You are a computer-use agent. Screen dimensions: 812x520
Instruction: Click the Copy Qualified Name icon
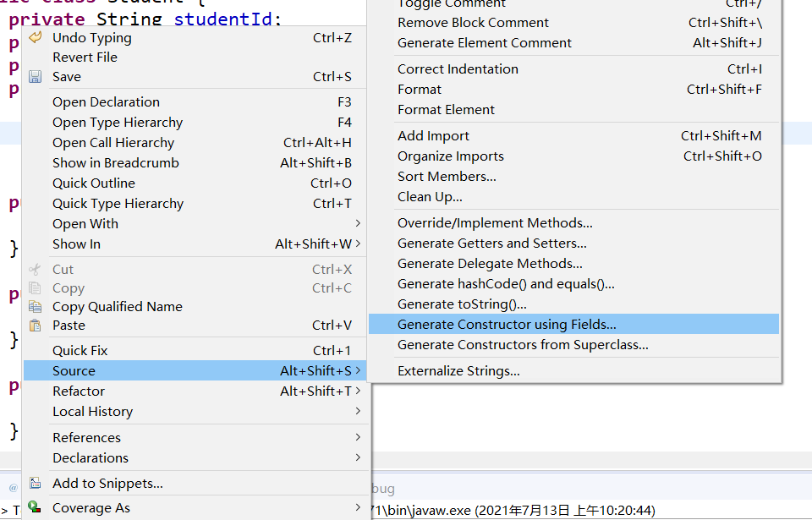(x=35, y=307)
